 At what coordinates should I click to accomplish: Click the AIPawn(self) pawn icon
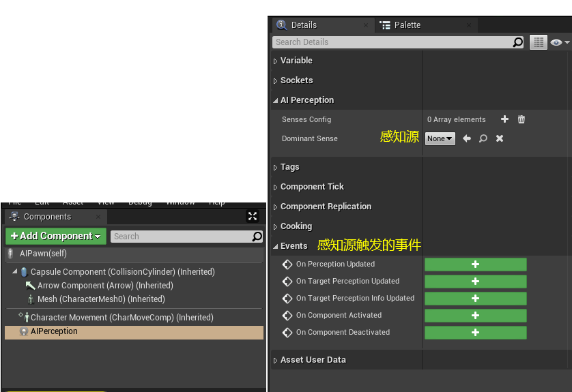pyautogui.click(x=10, y=253)
